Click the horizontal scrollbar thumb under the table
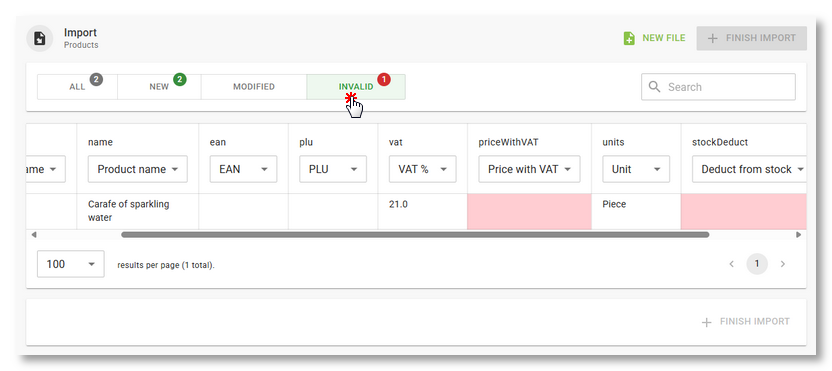 415,235
